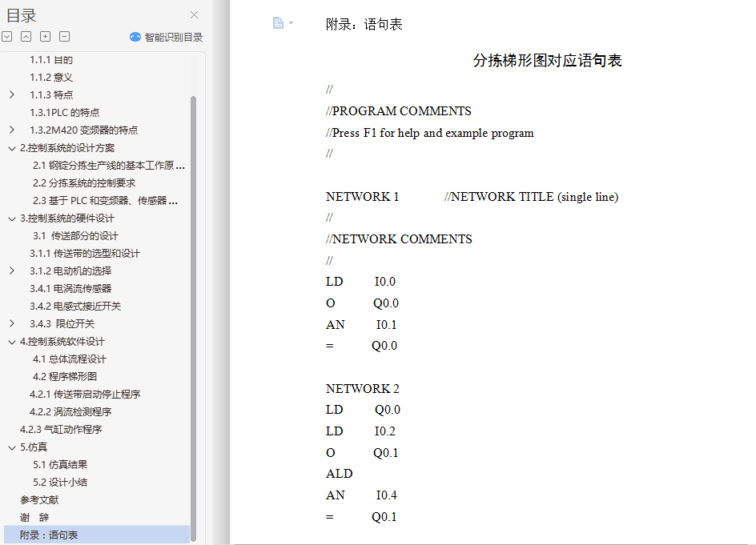Select 3.4.1 电涡流传感器 entry

[x=70, y=289]
